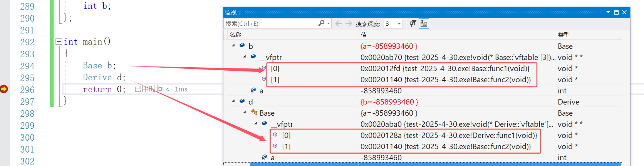Click line number 292 in the gutter
This screenshot has width=644, height=166.
27,42
